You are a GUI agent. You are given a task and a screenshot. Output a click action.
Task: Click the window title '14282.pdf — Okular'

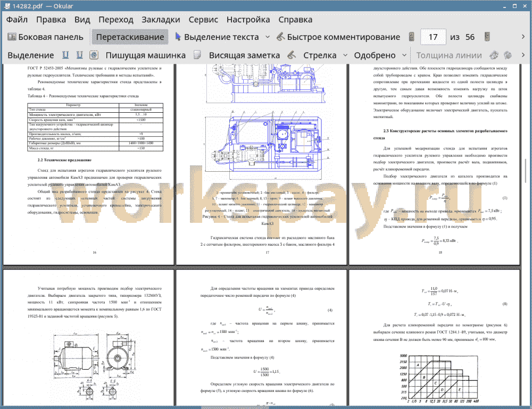[x=43, y=6]
